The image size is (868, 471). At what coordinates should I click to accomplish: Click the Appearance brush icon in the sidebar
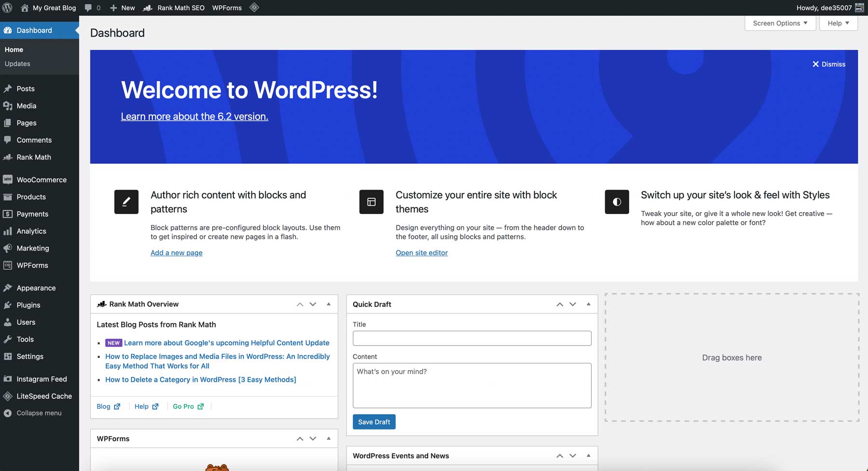8,287
